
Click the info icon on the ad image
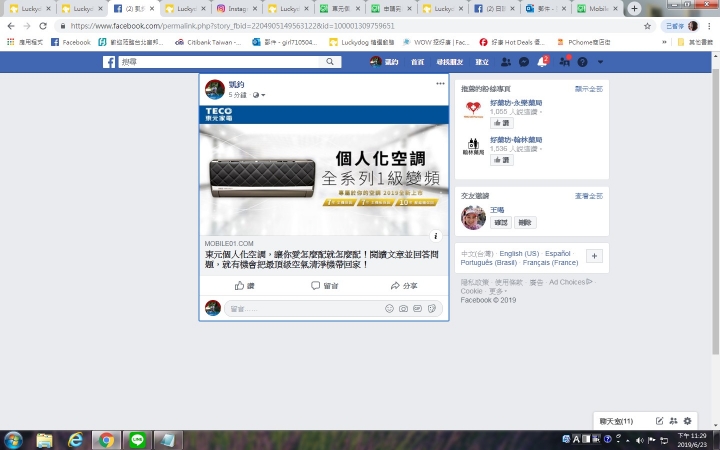click(x=436, y=236)
